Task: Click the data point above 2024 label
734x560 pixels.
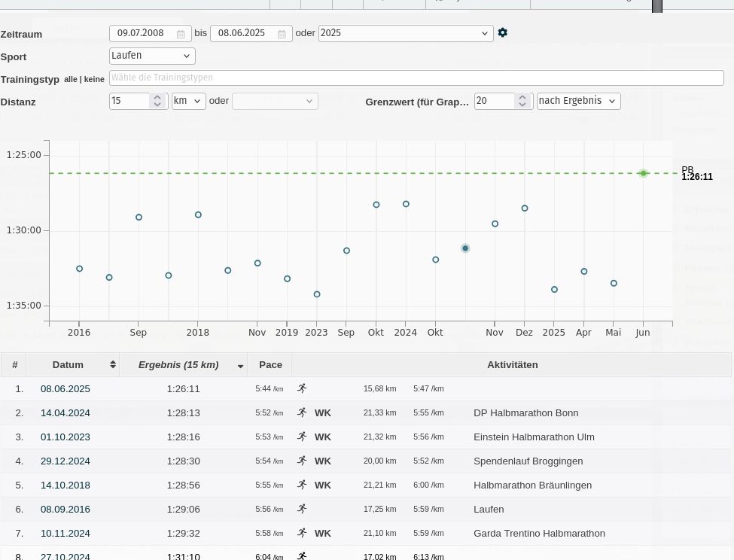Action: (x=406, y=204)
